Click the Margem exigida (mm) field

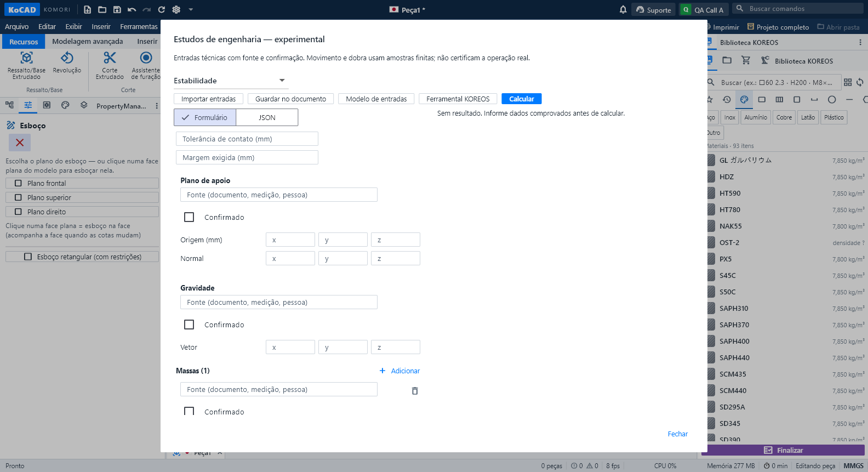click(247, 157)
